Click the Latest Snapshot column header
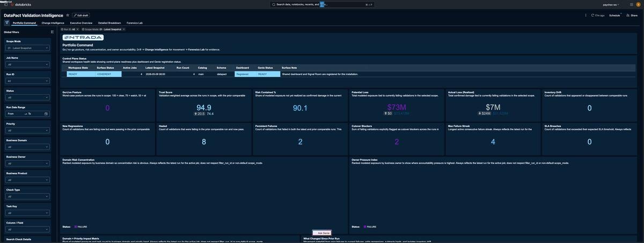 tap(155, 68)
